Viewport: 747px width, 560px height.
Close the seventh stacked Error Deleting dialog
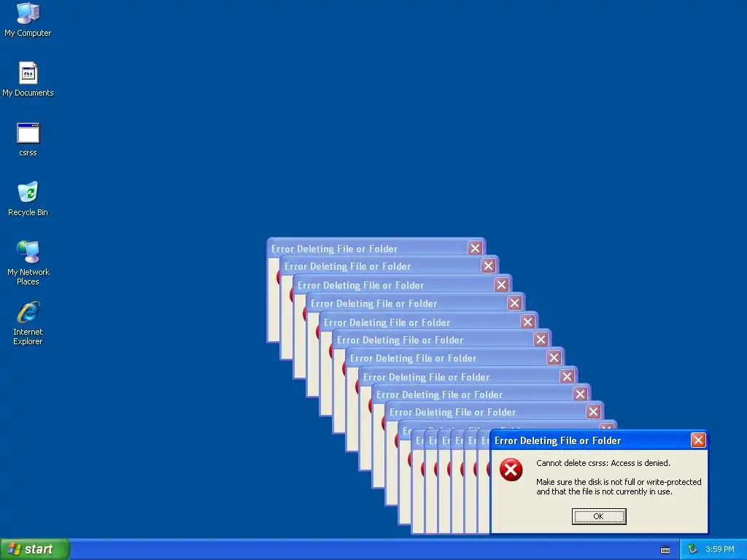point(554,357)
